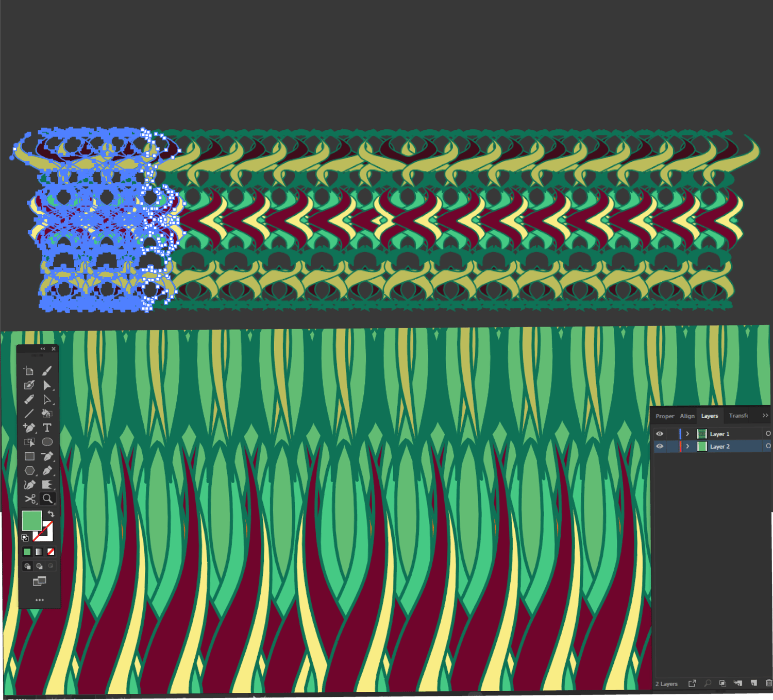Select the Eraser tool
Viewport: 773px width, 700px height.
click(29, 399)
